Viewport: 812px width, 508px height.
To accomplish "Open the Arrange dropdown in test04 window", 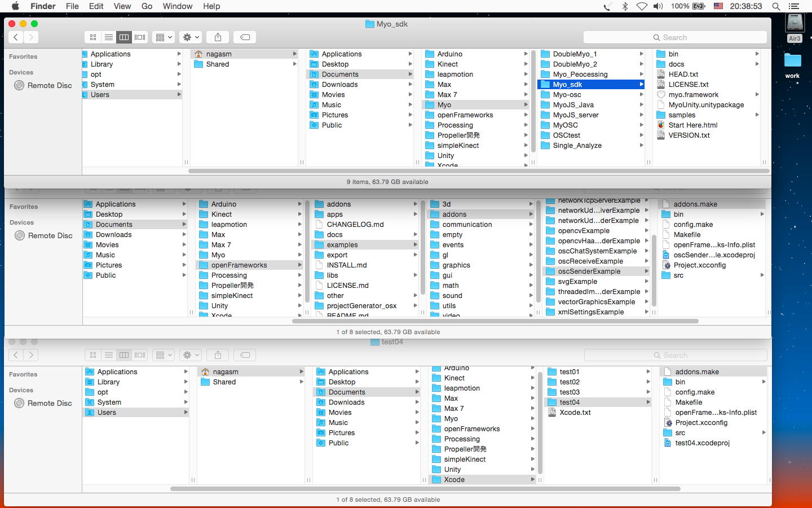I will pos(164,355).
